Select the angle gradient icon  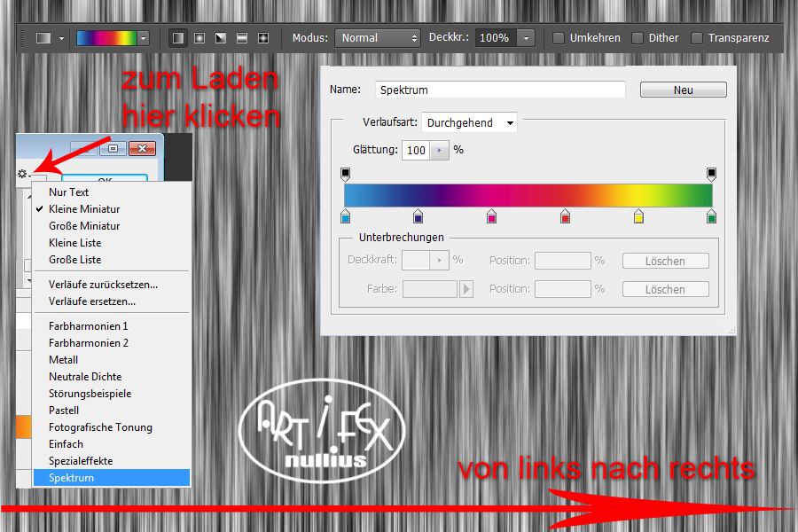click(221, 38)
